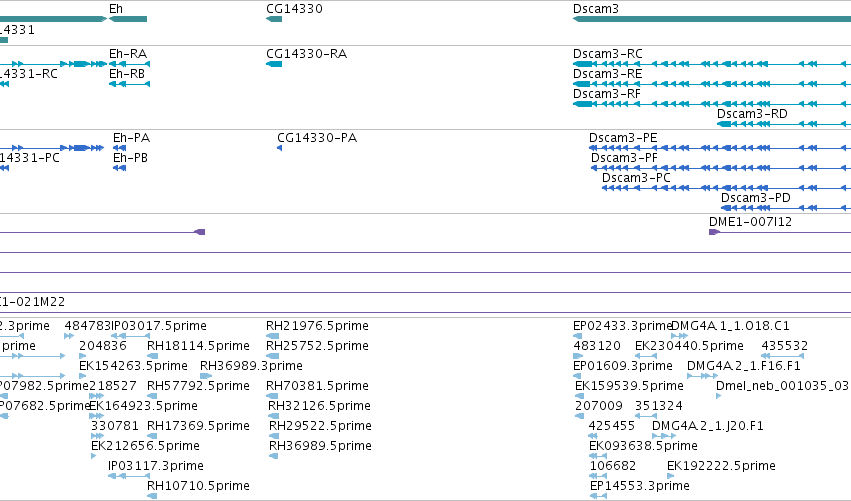This screenshot has width=851, height=501.
Task: Select the Dscam3-PD protein label
Action: (755, 198)
